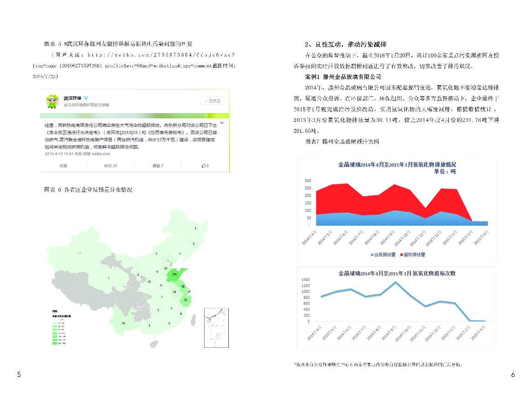Click the blue line peak at 2014年9月
The height and width of the screenshot is (397, 532).
[x=395, y=282]
